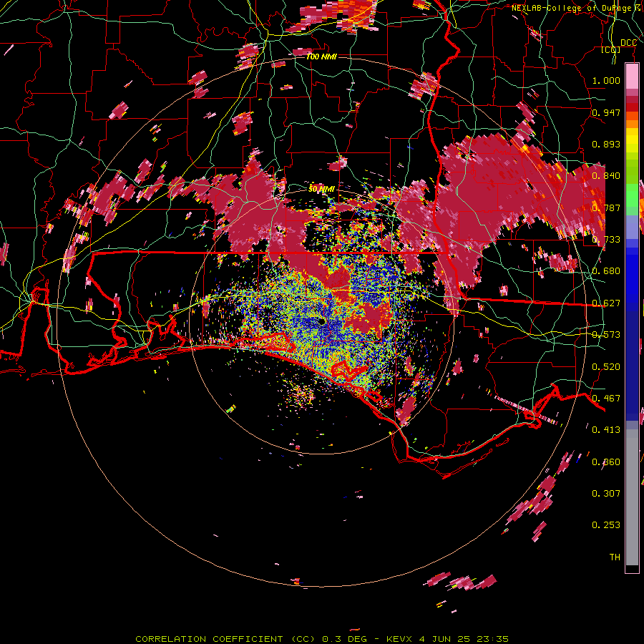This screenshot has width=644, height=644.
Task: Click the [CC] units label
Action: [611, 49]
